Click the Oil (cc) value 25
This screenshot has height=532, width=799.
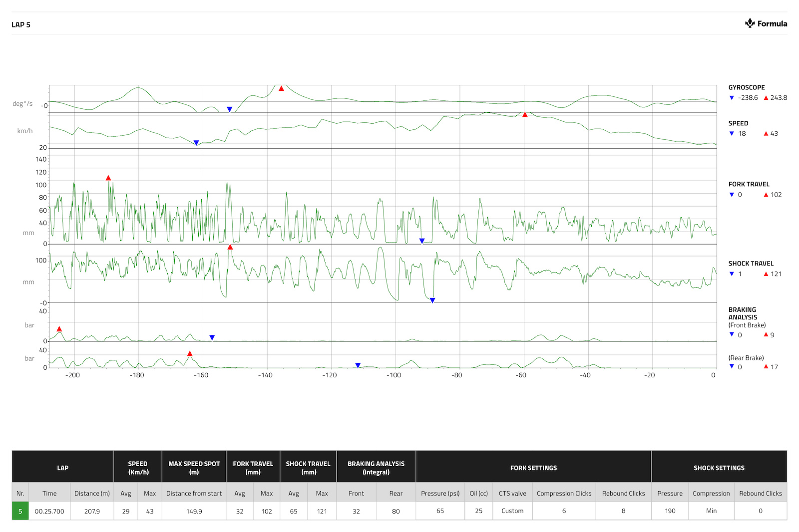pos(478,511)
